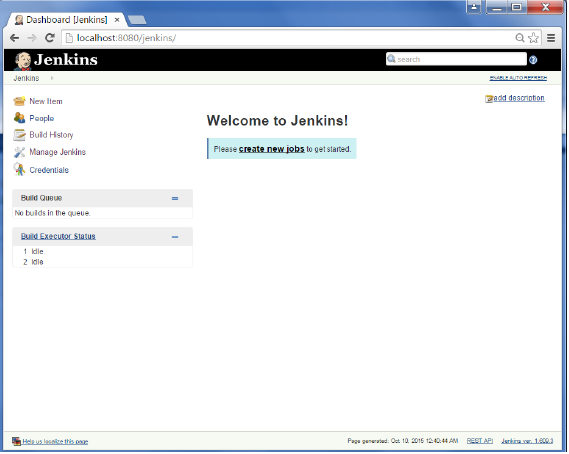Open the People link
This screenshot has height=454, width=569.
coord(41,118)
